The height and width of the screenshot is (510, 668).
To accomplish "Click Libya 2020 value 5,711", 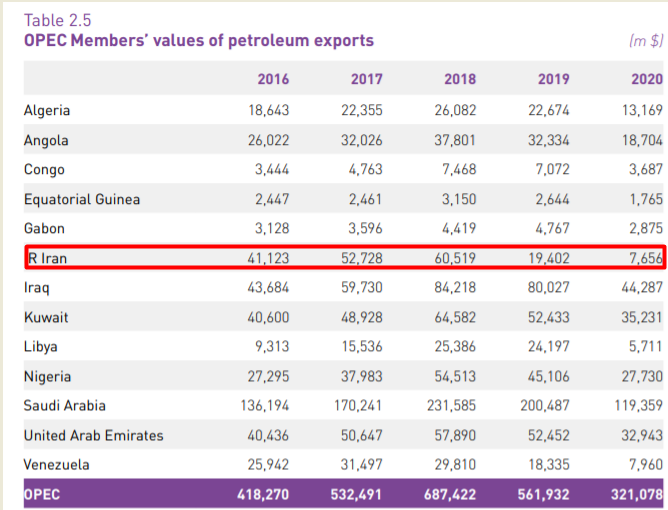I will coord(646,346).
